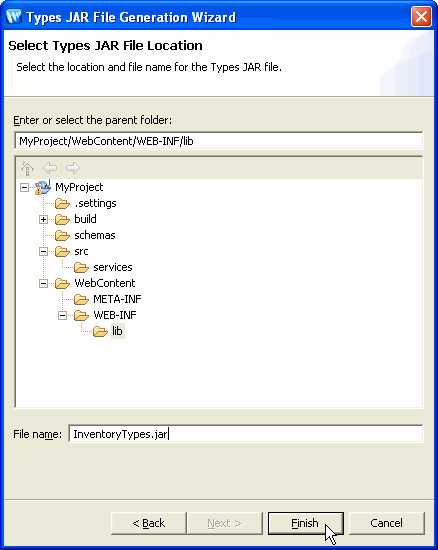Collapse the MyProject tree node
This screenshot has height=550, width=438.
[24, 188]
